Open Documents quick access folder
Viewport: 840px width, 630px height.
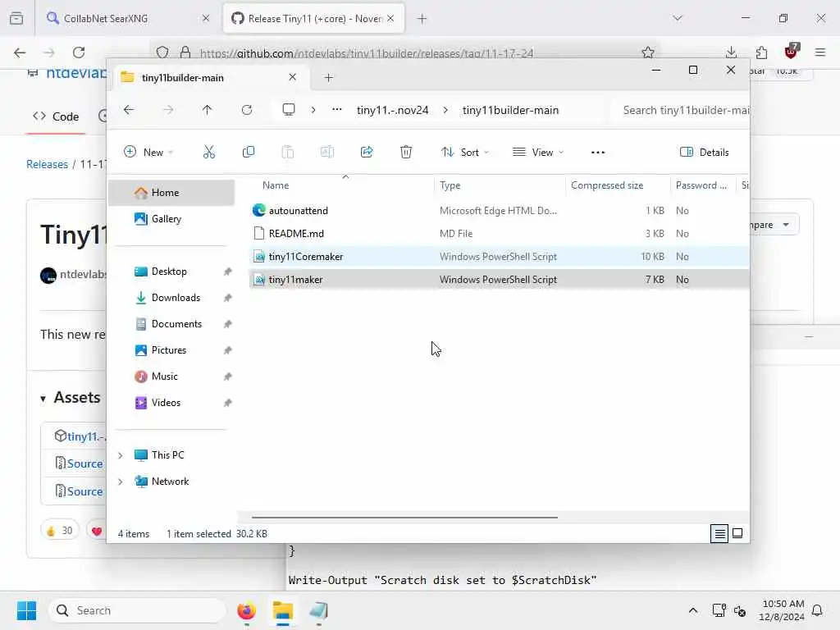pos(171,324)
